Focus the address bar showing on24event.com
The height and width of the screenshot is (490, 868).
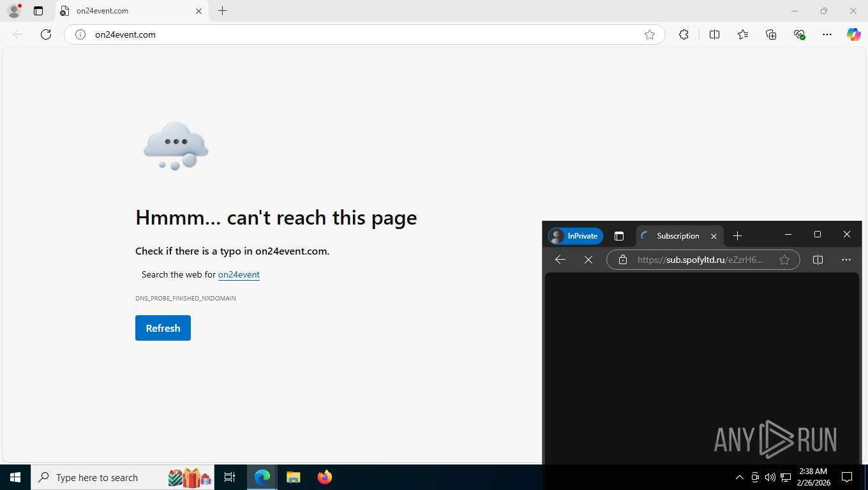click(x=364, y=34)
